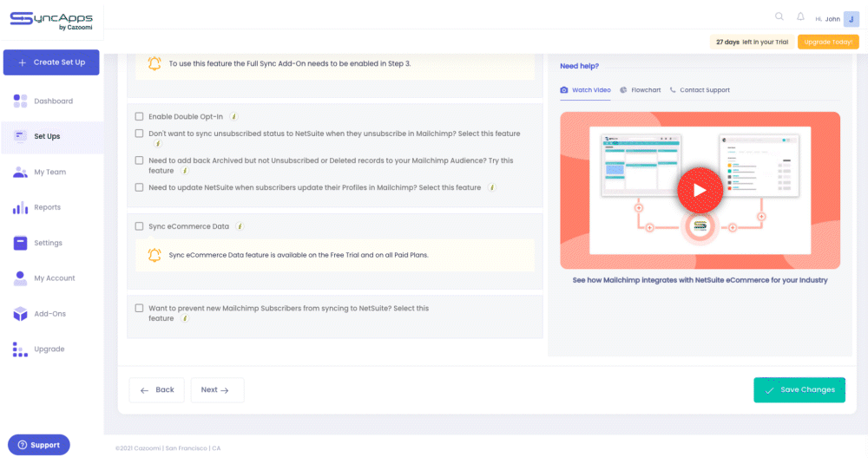Click the Flowchart pie icon
868x470 pixels.
623,89
